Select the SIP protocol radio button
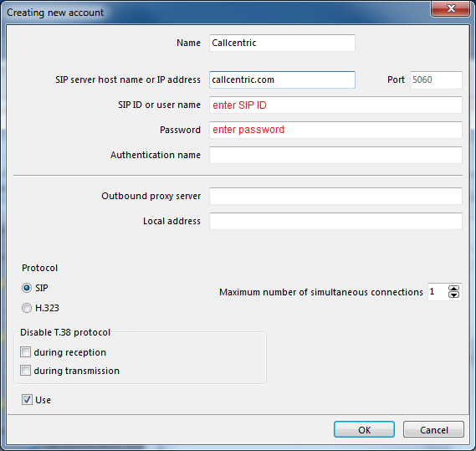Viewport: 476px width, 451px height. click(27, 288)
